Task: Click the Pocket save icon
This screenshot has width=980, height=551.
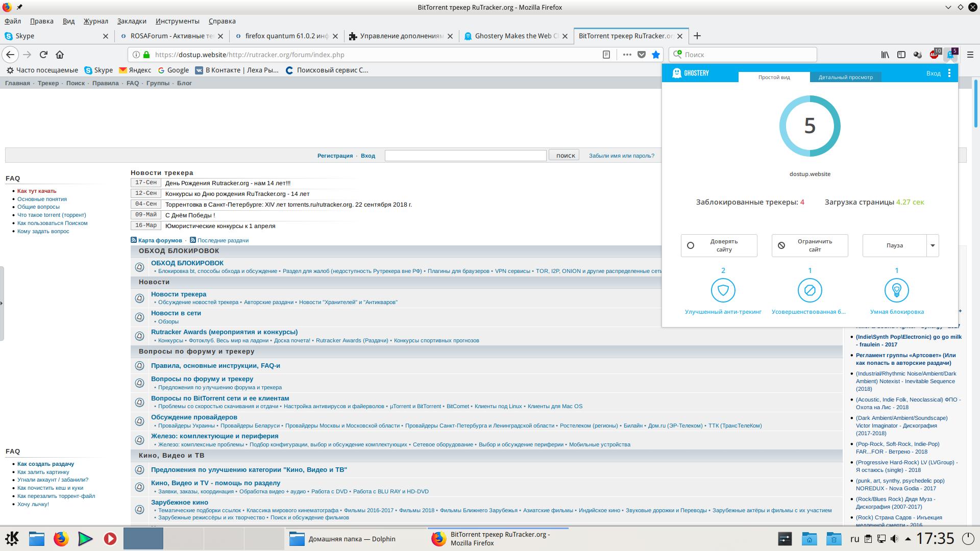Action: pyautogui.click(x=642, y=55)
